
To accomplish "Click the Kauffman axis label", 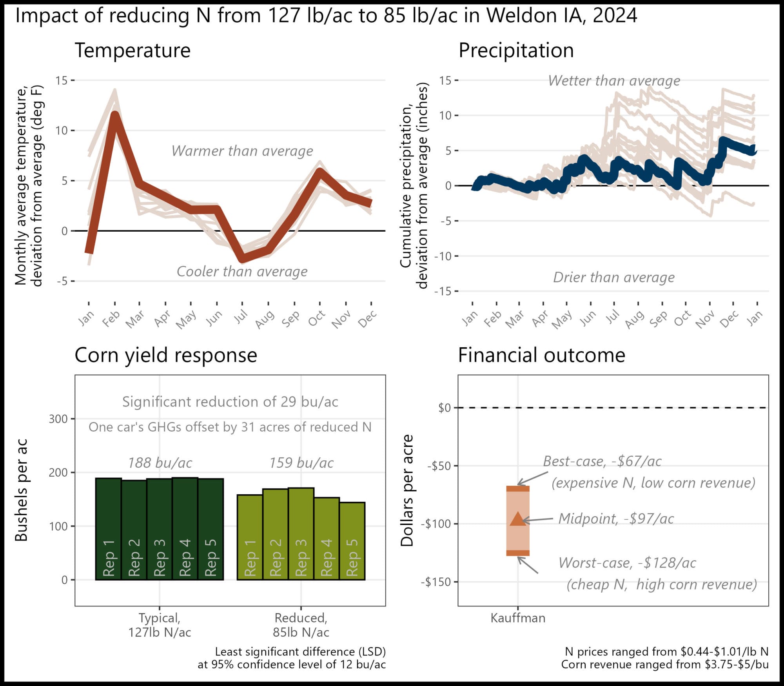I will point(518,618).
